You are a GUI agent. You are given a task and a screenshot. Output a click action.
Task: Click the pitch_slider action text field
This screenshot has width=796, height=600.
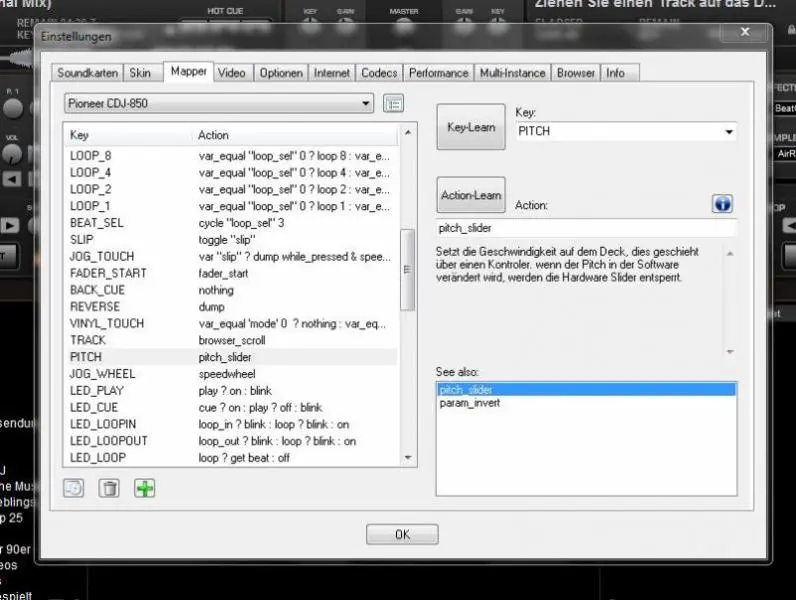pos(586,228)
